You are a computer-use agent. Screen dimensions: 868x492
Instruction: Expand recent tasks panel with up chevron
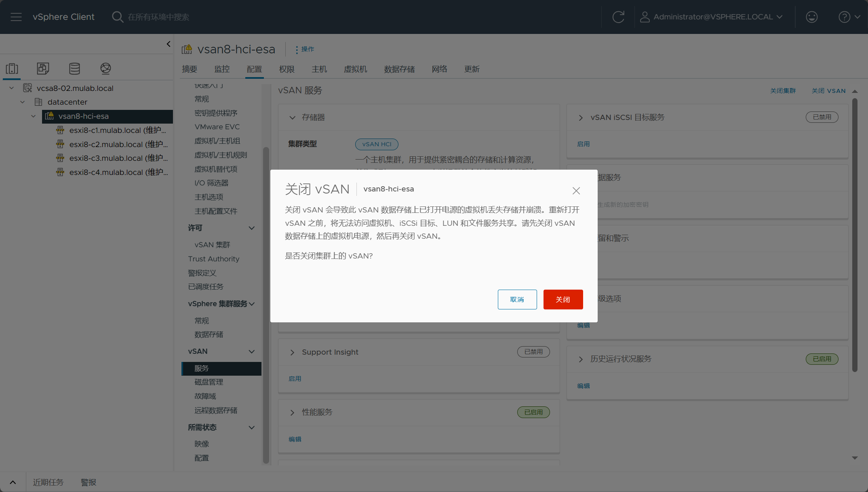[x=13, y=482]
